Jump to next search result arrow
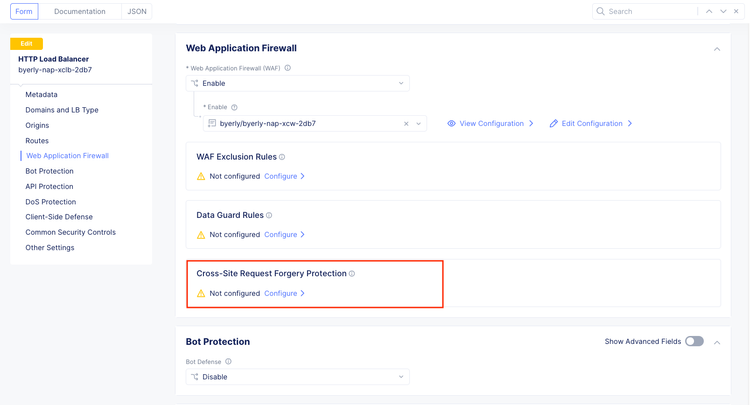The width and height of the screenshot is (750, 405). pyautogui.click(x=723, y=11)
